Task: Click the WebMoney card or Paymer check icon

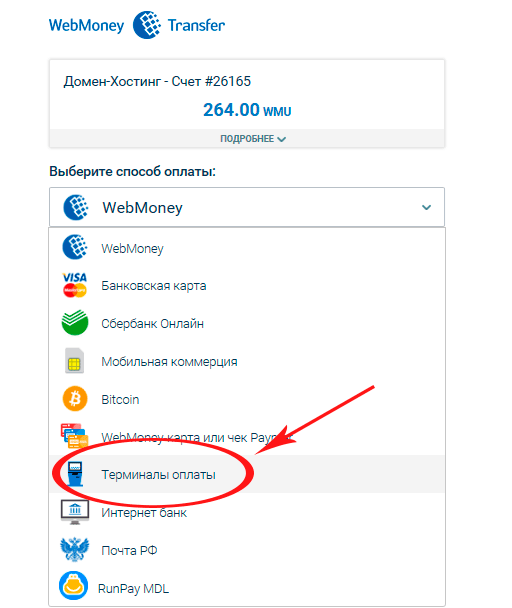Action: 74,435
